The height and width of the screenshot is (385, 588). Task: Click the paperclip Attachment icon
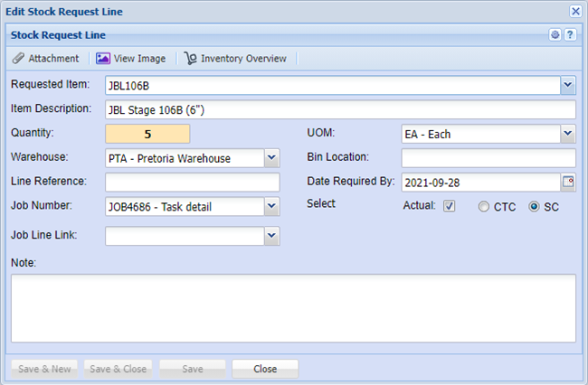click(19, 59)
